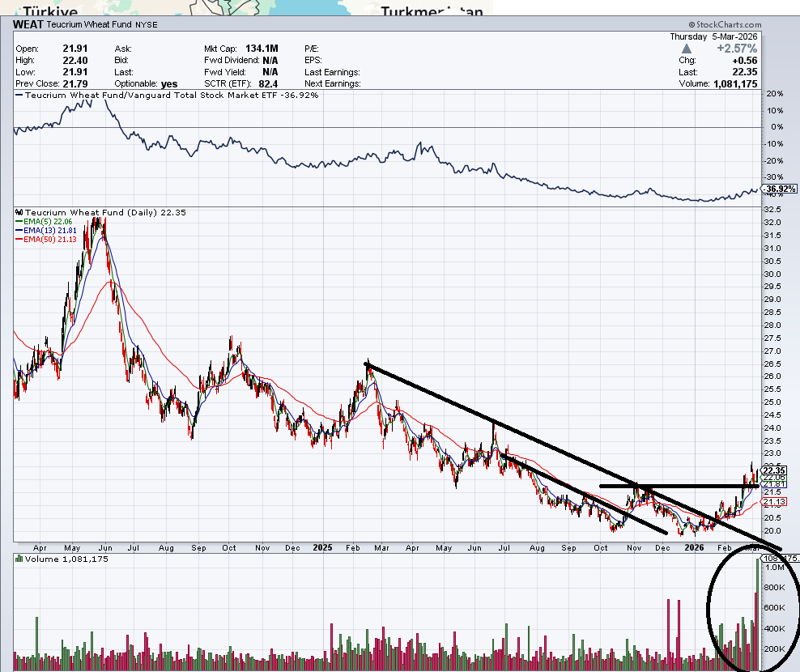Click the -36.92% value tag on ratio axis
Image resolution: width=800 pixels, height=672 pixels.
780,189
